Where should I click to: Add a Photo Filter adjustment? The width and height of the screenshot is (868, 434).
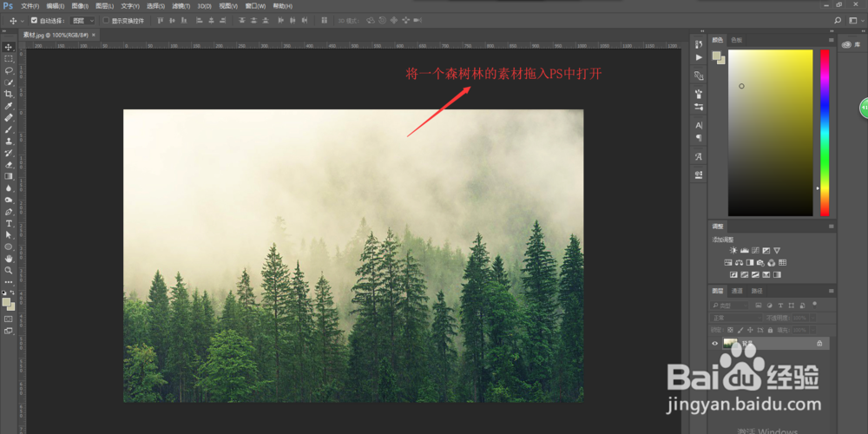click(760, 262)
